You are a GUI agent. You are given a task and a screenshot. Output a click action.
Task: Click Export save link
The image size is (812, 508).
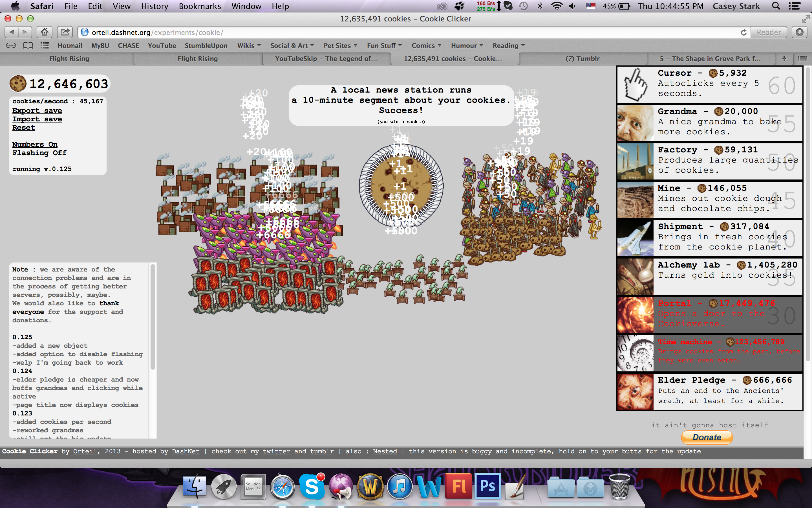(37, 111)
